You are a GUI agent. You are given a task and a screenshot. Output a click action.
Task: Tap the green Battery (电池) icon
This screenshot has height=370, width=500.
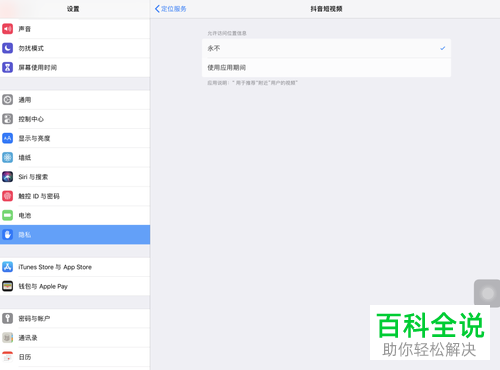(8, 215)
